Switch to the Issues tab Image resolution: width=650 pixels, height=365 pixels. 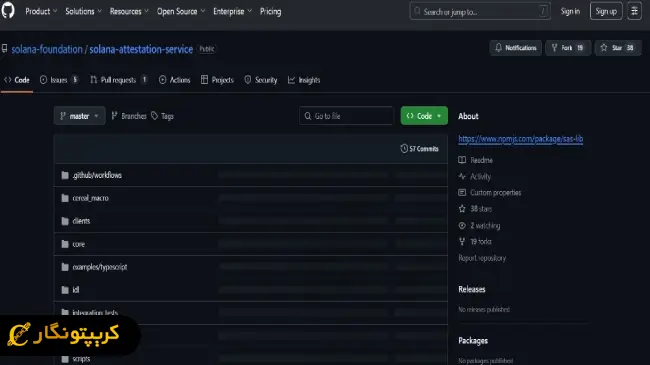59,80
